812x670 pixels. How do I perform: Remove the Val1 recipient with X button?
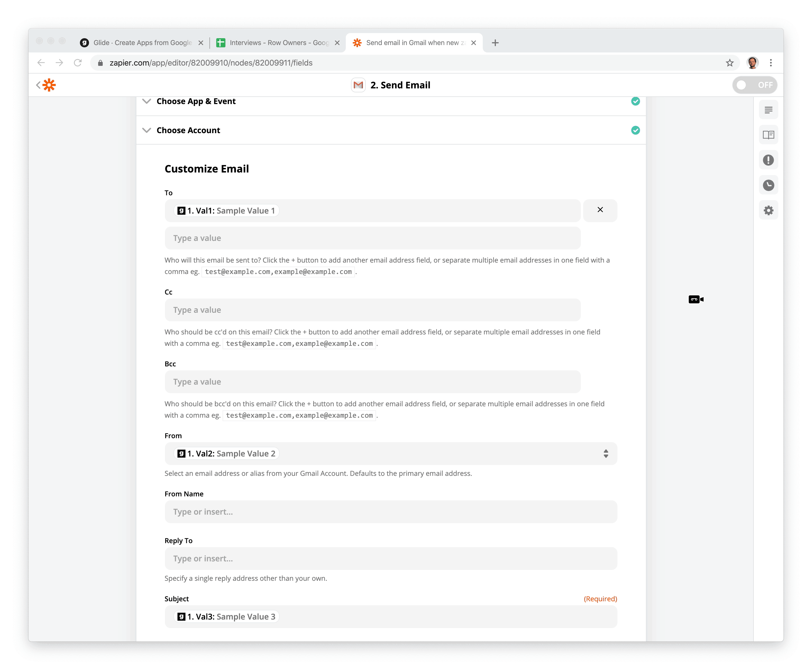point(600,210)
